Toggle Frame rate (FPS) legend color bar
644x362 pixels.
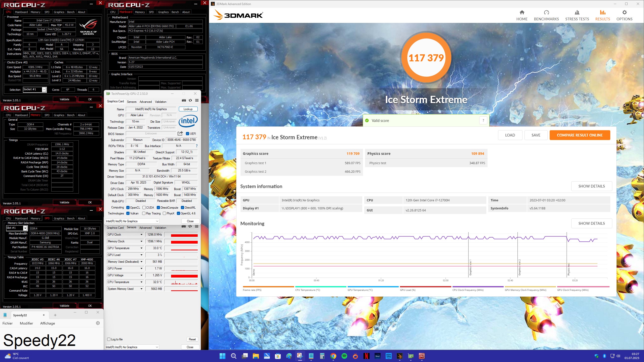point(268,287)
